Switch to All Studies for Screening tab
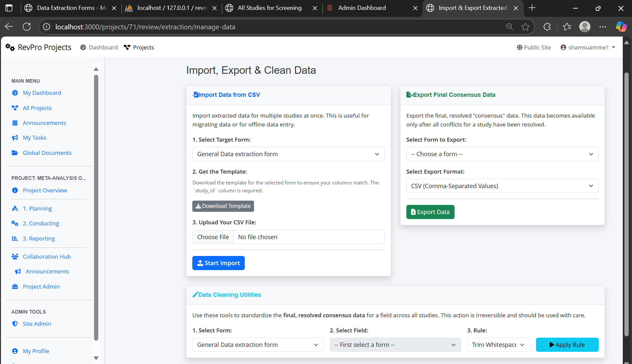 [269, 8]
